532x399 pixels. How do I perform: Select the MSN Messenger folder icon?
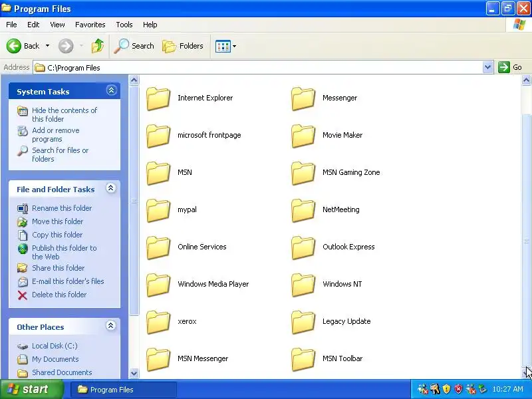pyautogui.click(x=158, y=360)
